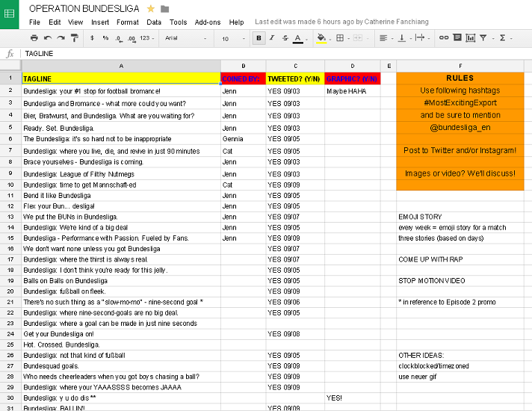Increase decimal places

pyautogui.click(x=132, y=39)
